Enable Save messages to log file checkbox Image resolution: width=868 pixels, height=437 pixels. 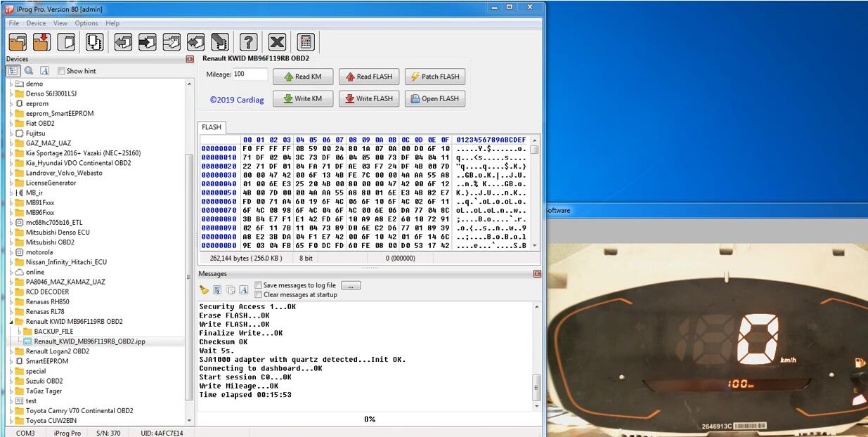pos(258,285)
